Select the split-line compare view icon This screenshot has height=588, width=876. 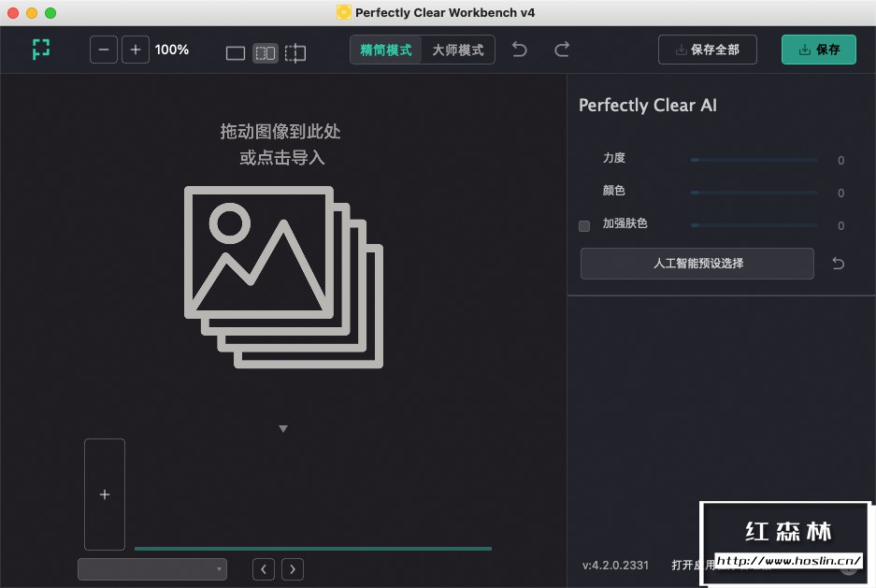click(x=295, y=53)
